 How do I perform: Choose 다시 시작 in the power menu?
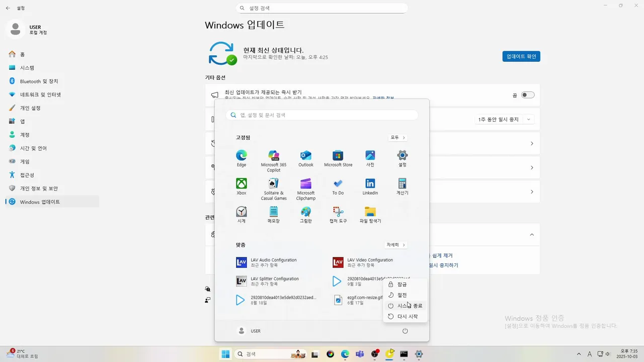click(405, 316)
